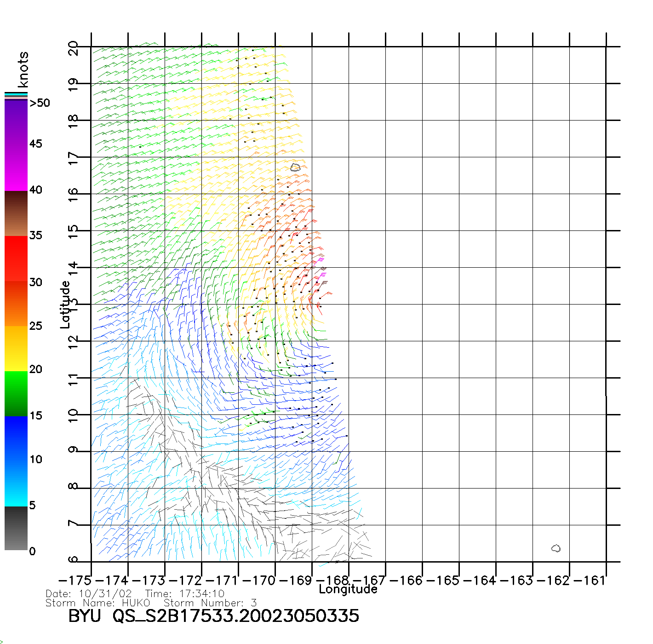Select the gray 0–5 knots color band

coord(16,528)
